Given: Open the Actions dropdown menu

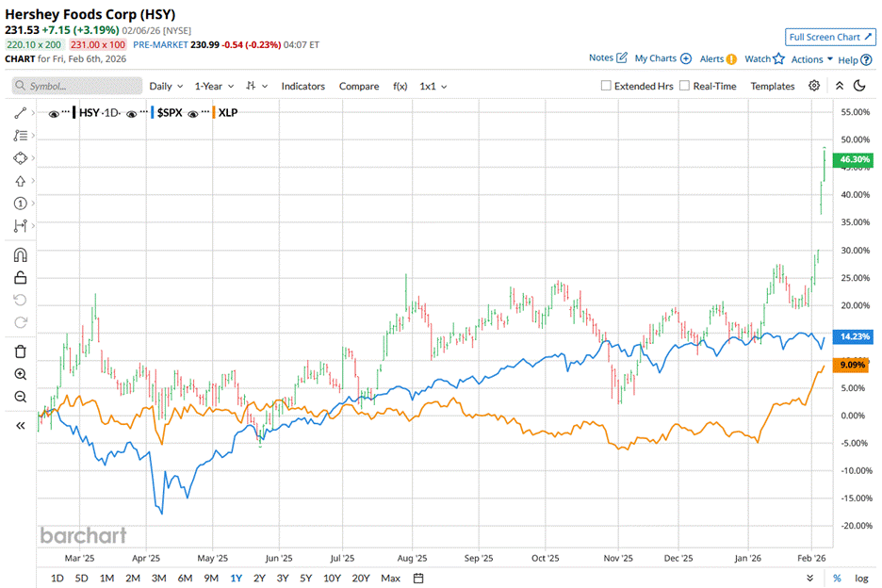Looking at the screenshot, I should pos(811,59).
